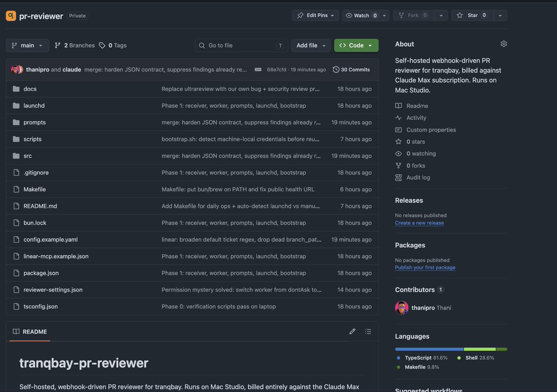Open the prompts folder

tap(35, 122)
